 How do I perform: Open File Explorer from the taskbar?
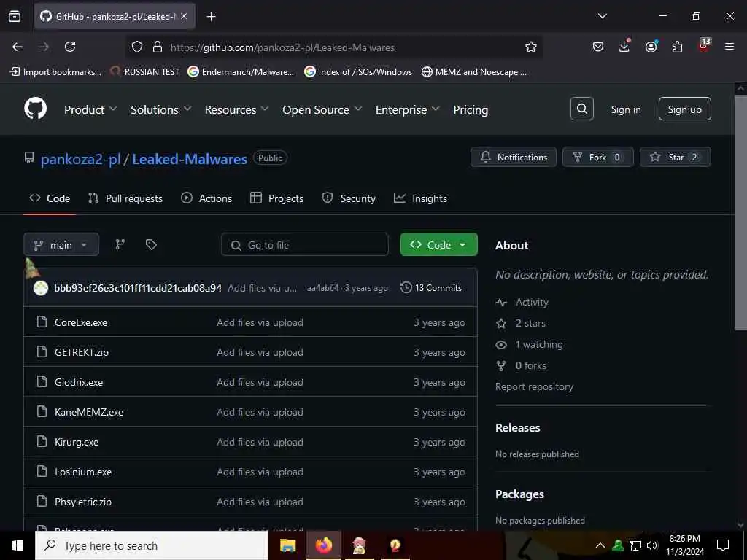pos(287,545)
